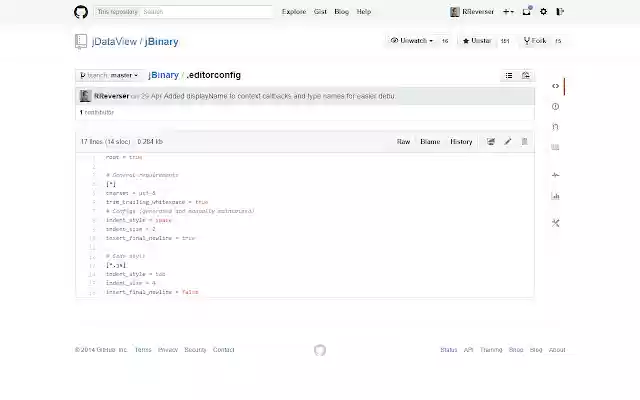Open the Pulse sidebar icon
This screenshot has height=400, width=640.
(x=556, y=176)
